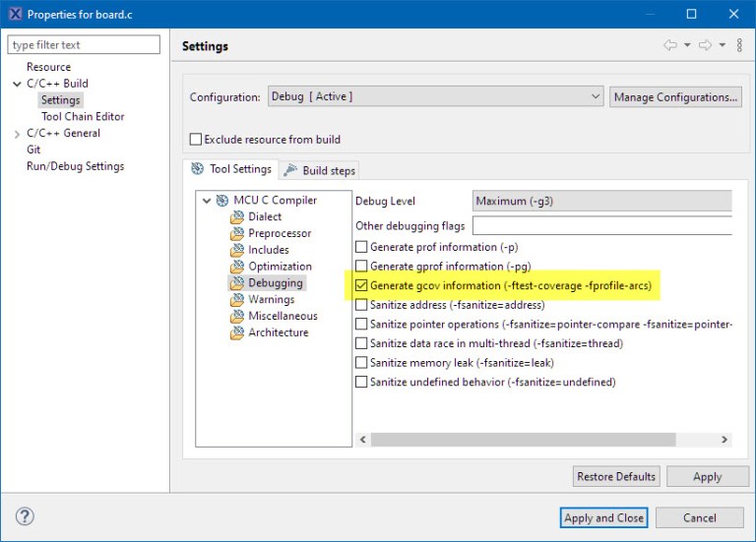
Task: Collapse the C/C++ Build tree node
Action: (17, 84)
